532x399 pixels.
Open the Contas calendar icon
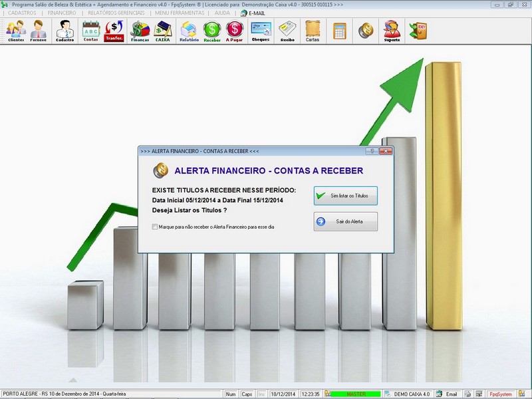click(x=90, y=31)
